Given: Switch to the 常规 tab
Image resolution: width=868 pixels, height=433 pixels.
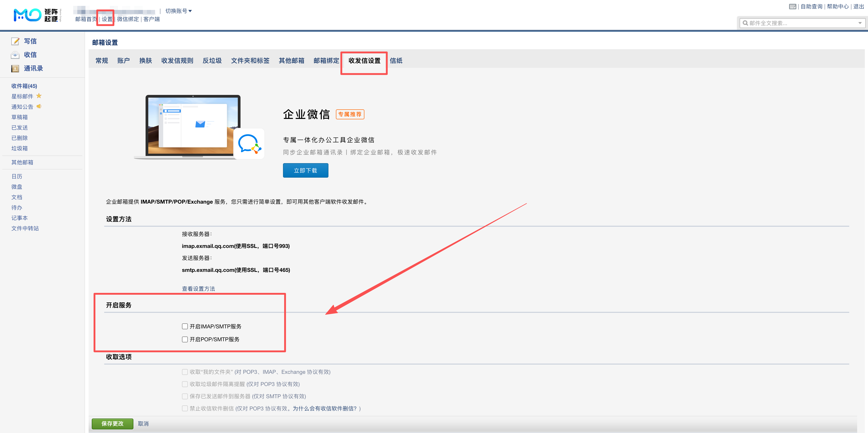Looking at the screenshot, I should (102, 61).
